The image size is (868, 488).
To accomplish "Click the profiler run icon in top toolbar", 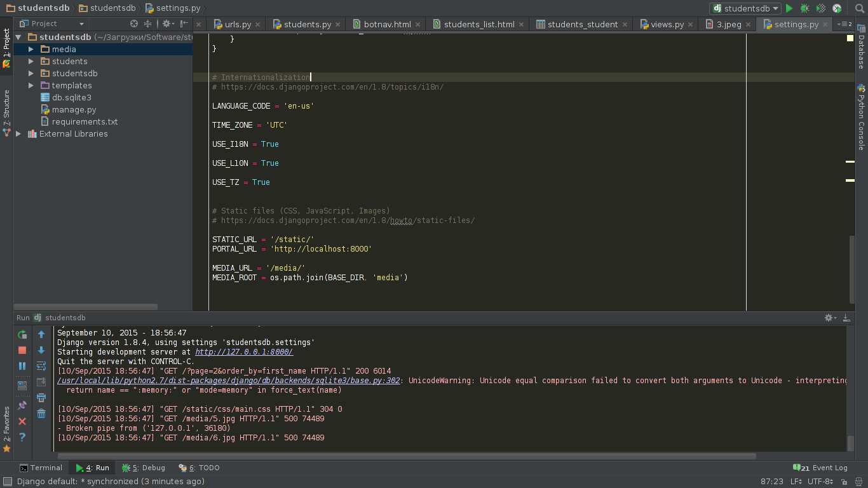I will (x=837, y=8).
